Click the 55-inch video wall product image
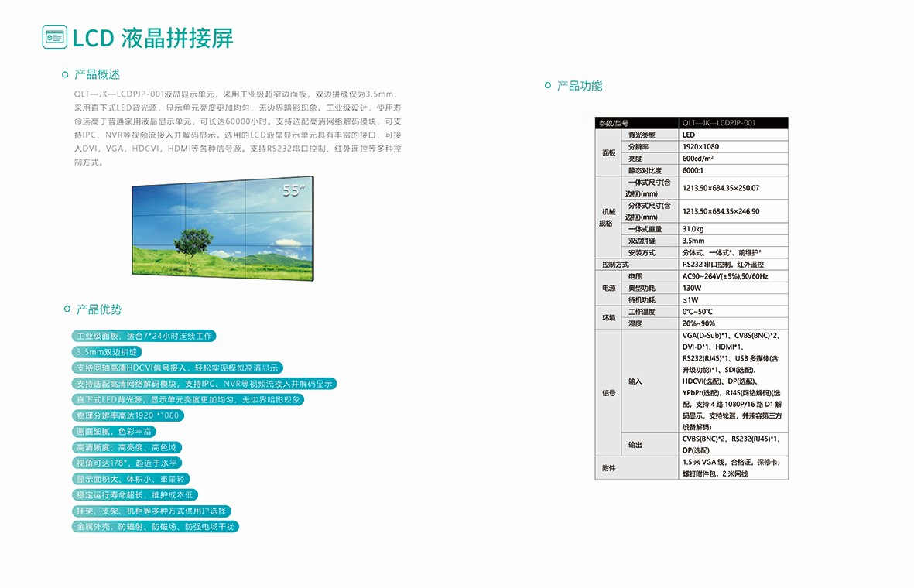Image resolution: width=914 pixels, height=588 pixels. 223,228
